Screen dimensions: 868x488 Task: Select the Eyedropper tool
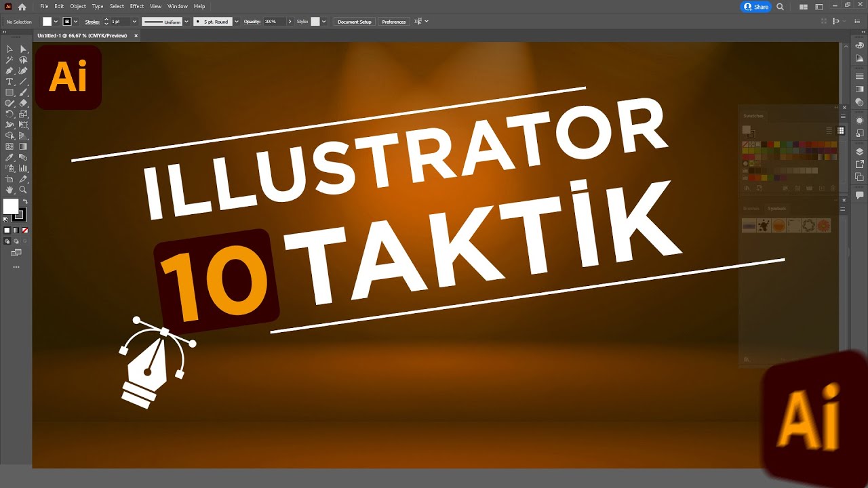click(x=9, y=157)
